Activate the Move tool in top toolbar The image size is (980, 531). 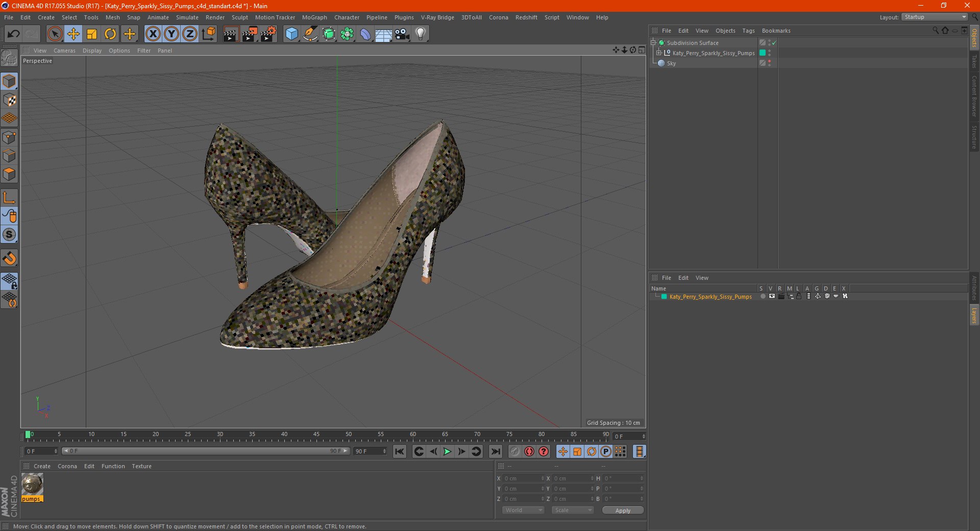pyautogui.click(x=73, y=34)
